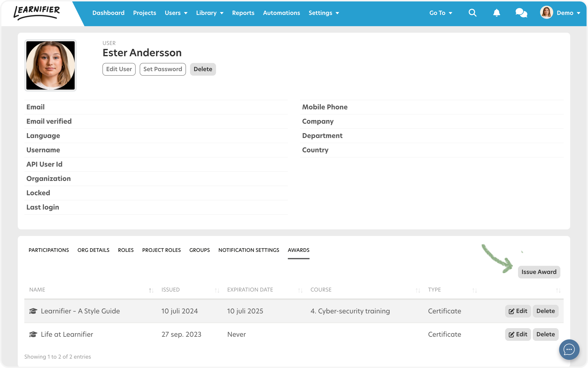This screenshot has height=368, width=588.
Task: Click the expiration value Never
Action: 236,334
